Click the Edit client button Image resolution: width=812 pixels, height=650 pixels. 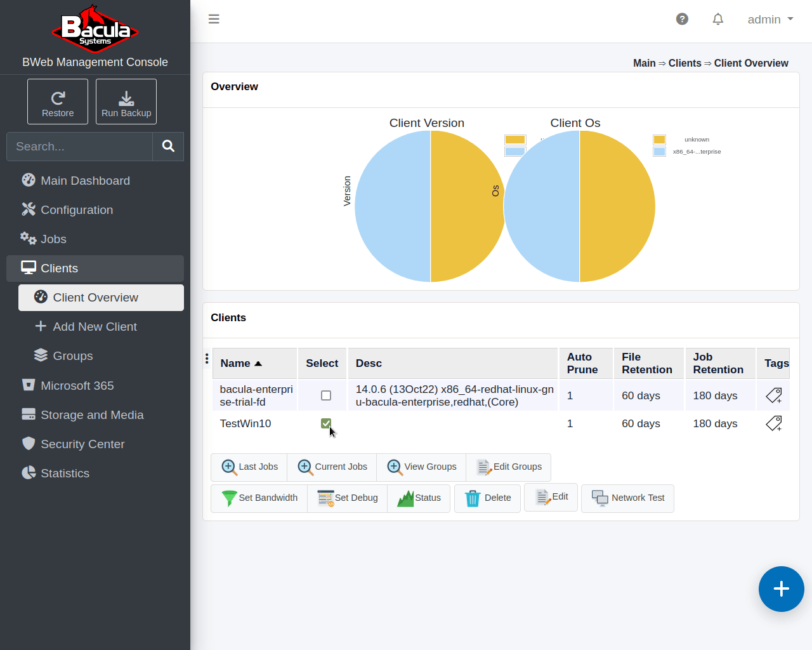(551, 497)
